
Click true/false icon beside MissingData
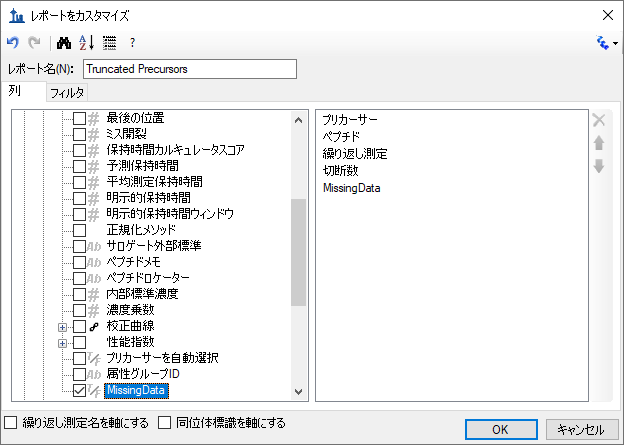94,390
